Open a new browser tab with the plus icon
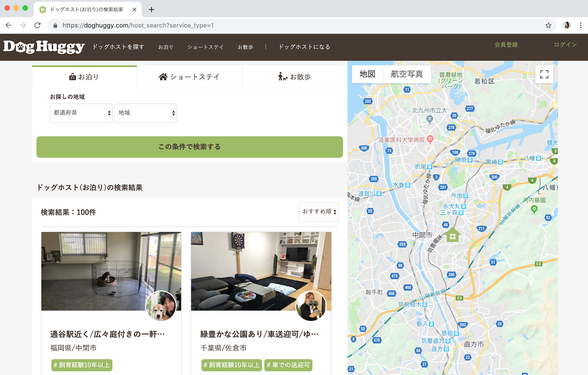588x375 pixels. pyautogui.click(x=151, y=10)
